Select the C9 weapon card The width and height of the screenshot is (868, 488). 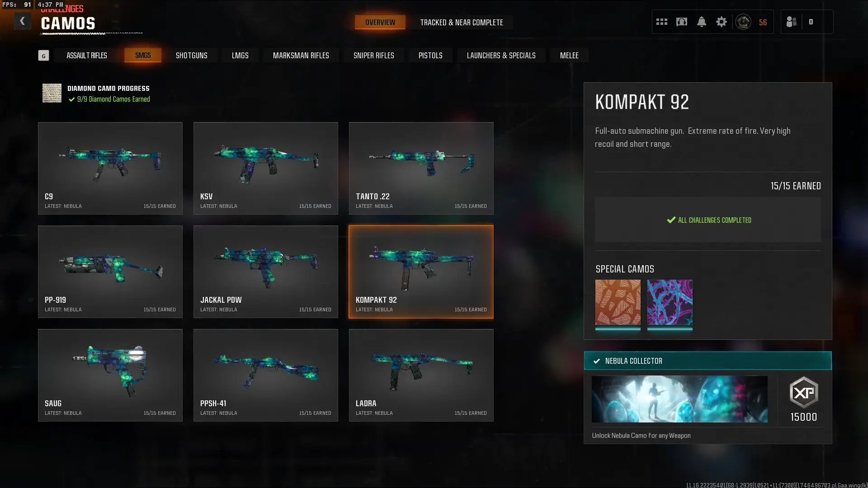[x=110, y=168]
